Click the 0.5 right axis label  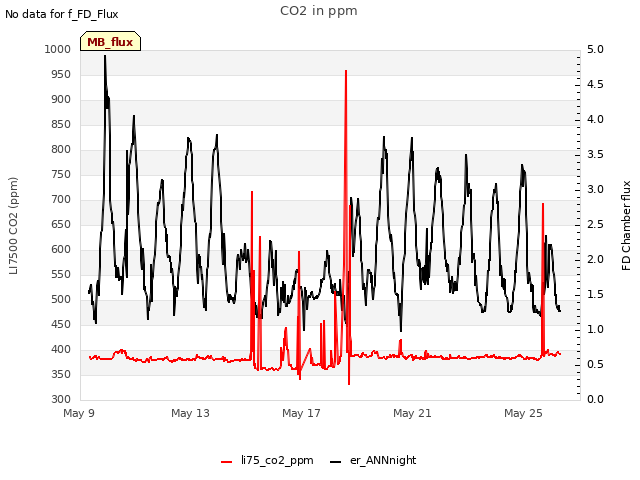tap(595, 364)
